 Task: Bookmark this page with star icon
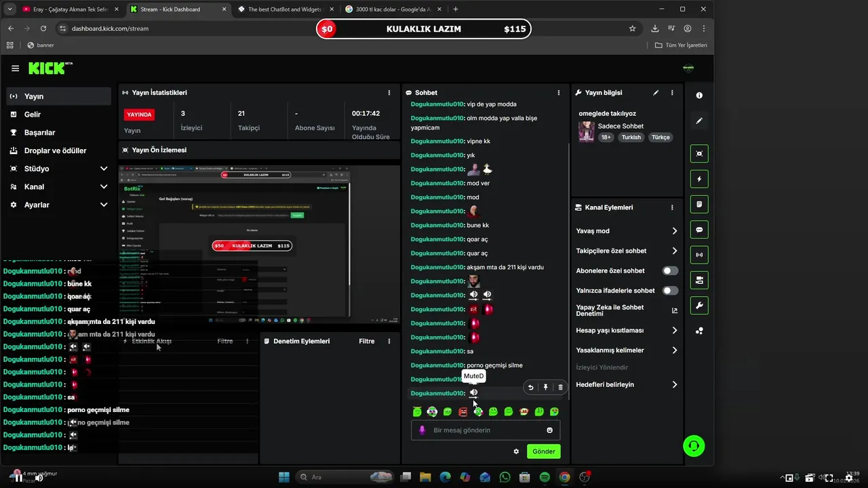click(632, 28)
